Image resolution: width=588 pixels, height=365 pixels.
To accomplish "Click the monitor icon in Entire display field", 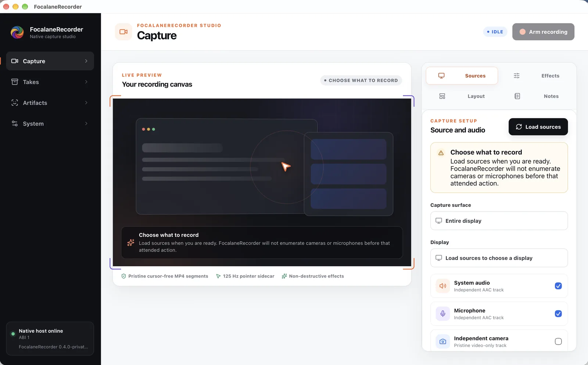I will pyautogui.click(x=438, y=221).
